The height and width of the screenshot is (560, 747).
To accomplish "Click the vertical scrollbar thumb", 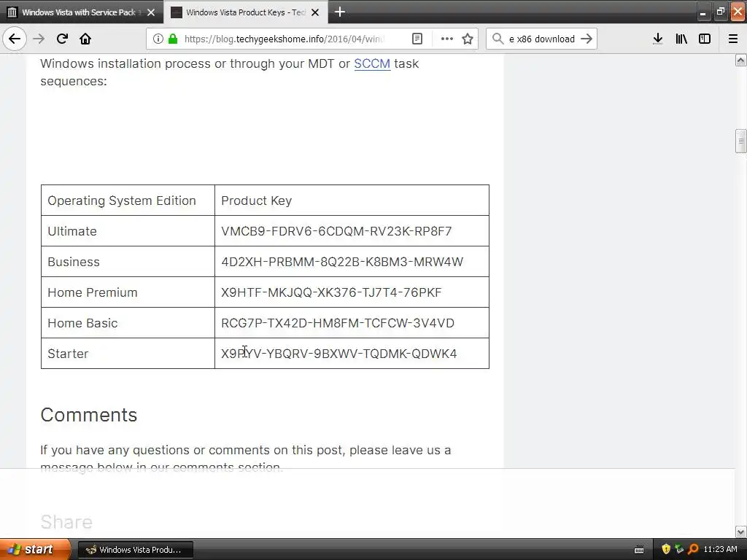I will tap(740, 141).
